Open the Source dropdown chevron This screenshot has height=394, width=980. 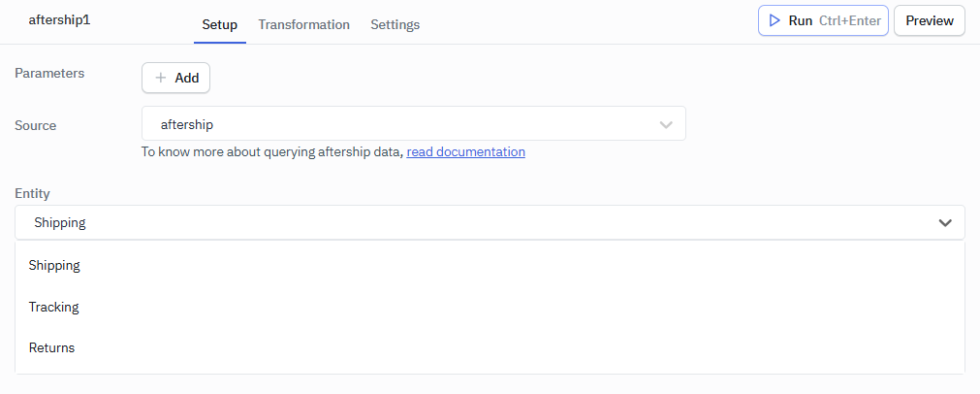[x=666, y=125]
